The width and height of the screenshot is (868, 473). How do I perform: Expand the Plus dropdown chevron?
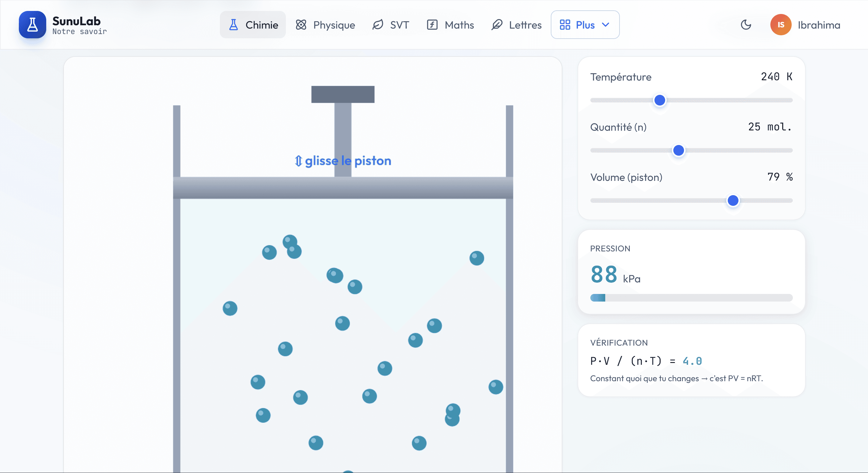[x=606, y=25]
